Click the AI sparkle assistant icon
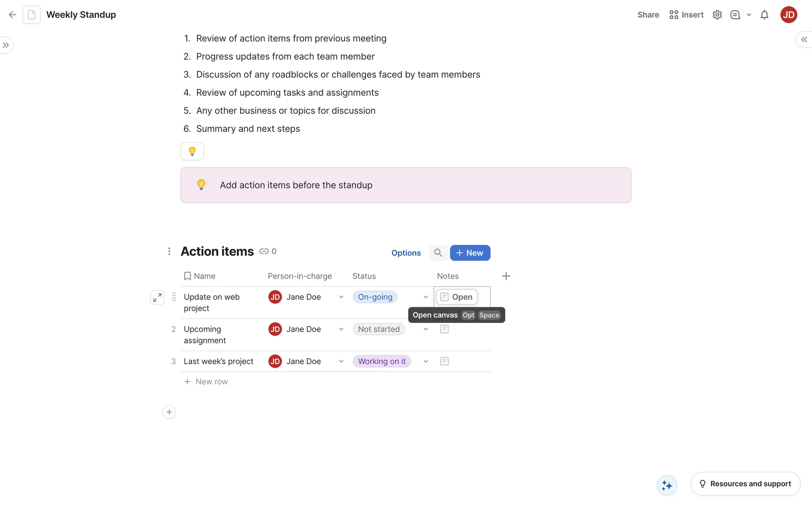This screenshot has width=812, height=508. pyautogui.click(x=667, y=485)
